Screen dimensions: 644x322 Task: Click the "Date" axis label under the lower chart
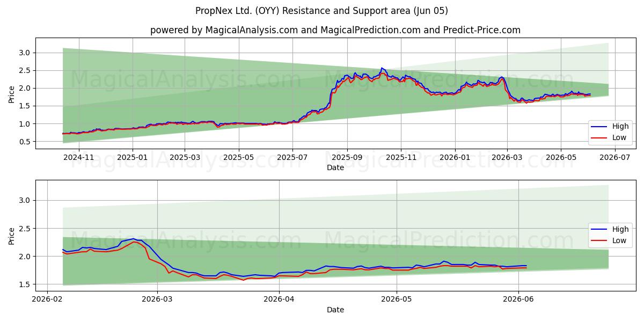coord(335,310)
